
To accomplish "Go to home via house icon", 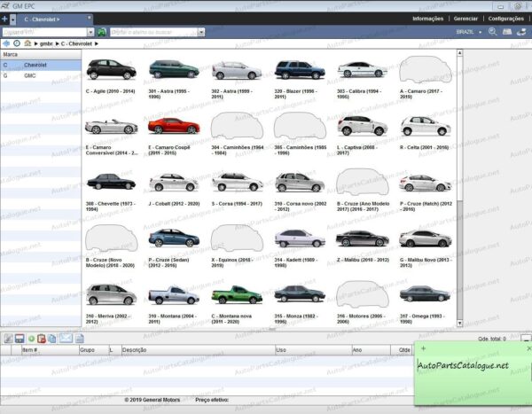I will tap(27, 43).
